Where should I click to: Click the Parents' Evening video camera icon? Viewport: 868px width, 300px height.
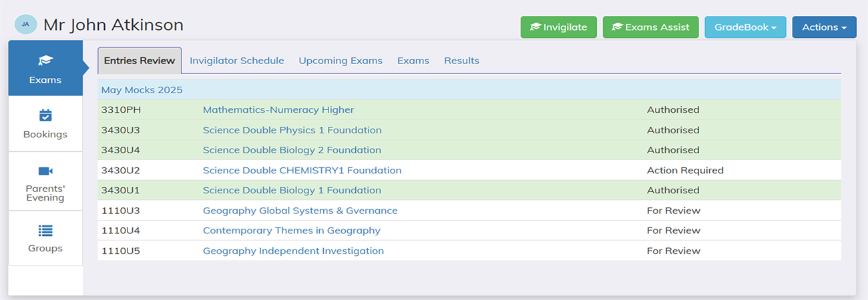point(45,171)
